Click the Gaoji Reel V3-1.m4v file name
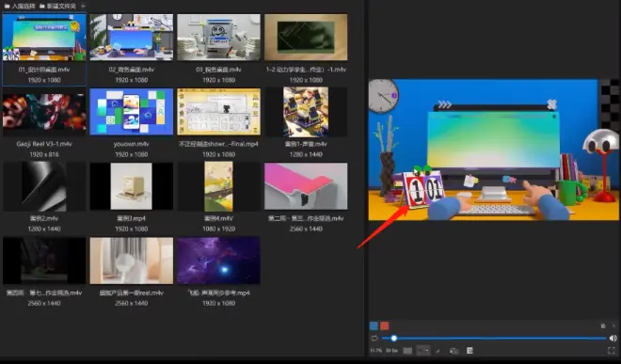621x364 pixels. pos(44,144)
